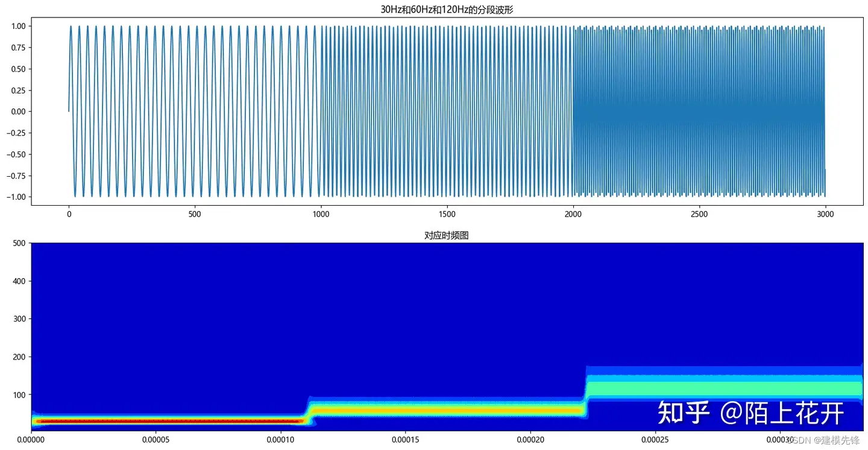
Task: Click the 0.00030 tick below the spectrogram
Action: 779,440
